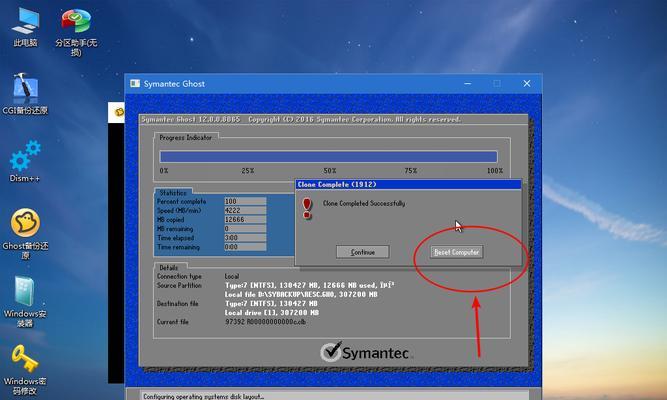Click the red exclamation icon in dialog

click(307, 208)
